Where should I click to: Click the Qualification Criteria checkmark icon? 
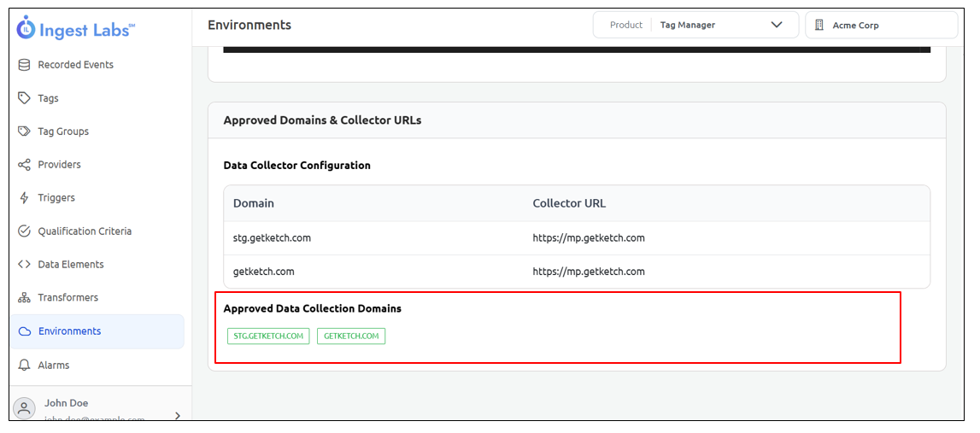pyautogui.click(x=24, y=231)
